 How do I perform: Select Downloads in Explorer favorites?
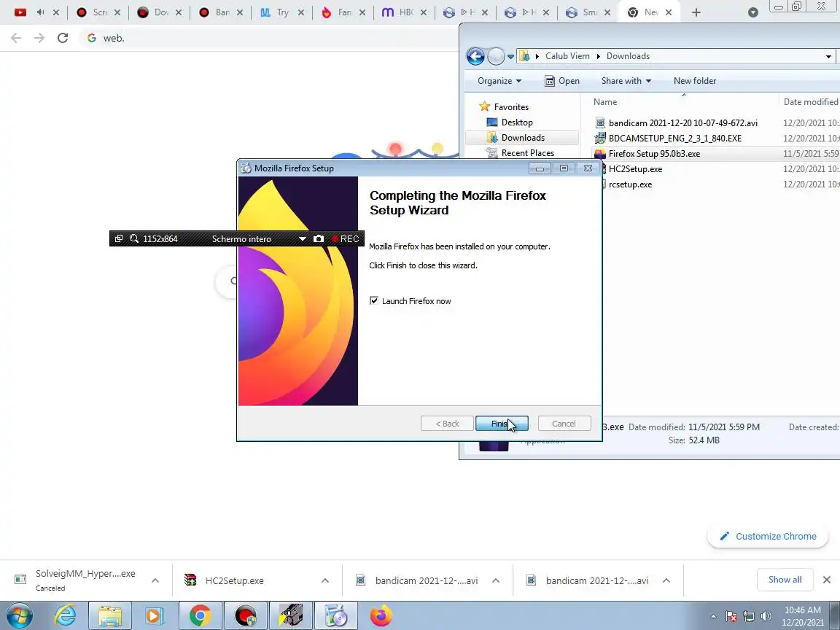point(523,138)
